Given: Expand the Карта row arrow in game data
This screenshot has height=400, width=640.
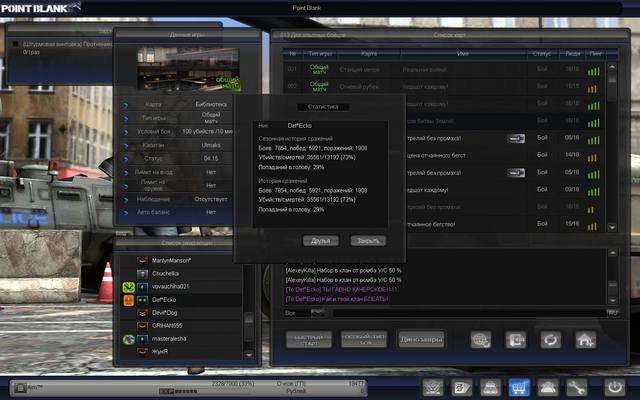Looking at the screenshot, I should tap(125, 105).
